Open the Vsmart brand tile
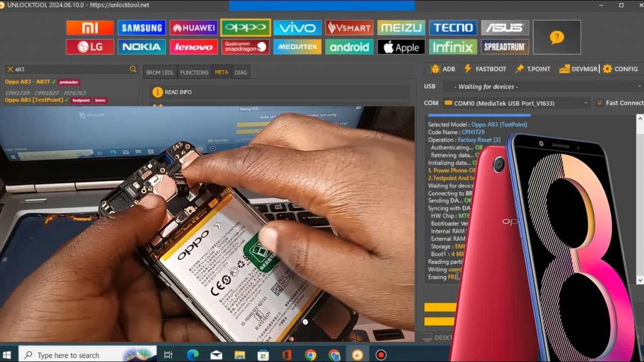 click(x=349, y=28)
